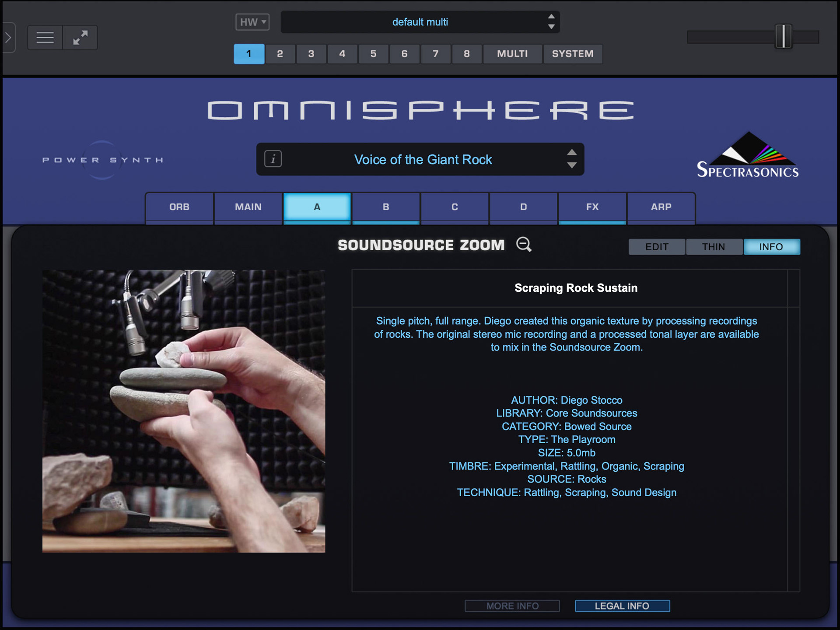840x630 pixels.
Task: Step to the next patch with the down arrow
Action: tap(571, 165)
